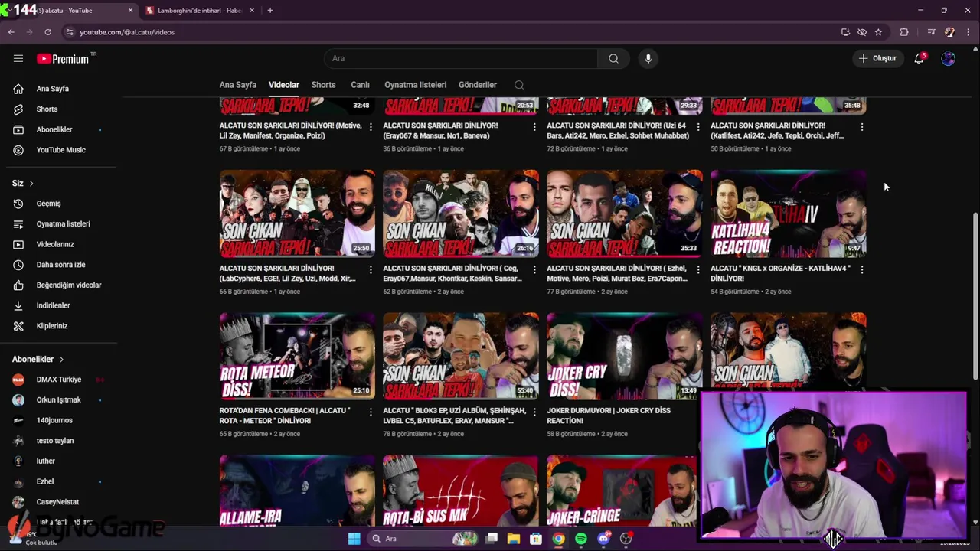Open Orkun Işıtmak subscription channel
The height and width of the screenshot is (551, 980).
pyautogui.click(x=58, y=400)
